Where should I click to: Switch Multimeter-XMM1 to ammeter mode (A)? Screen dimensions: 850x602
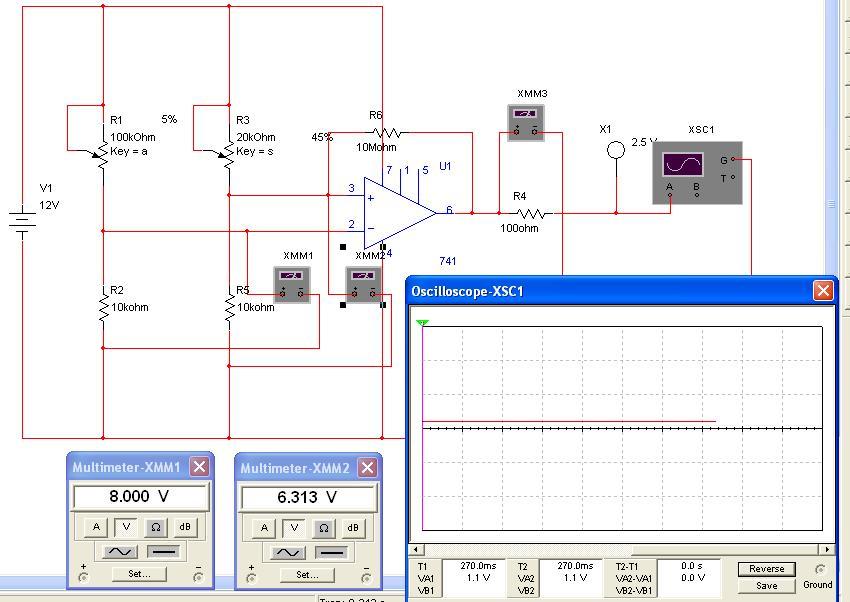(96, 527)
